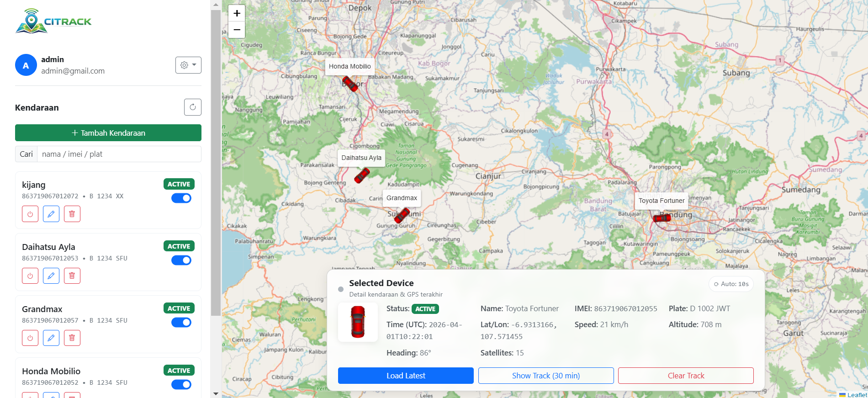Select the Grandmax card name
Screen dimensions: 868x398
[42, 309]
